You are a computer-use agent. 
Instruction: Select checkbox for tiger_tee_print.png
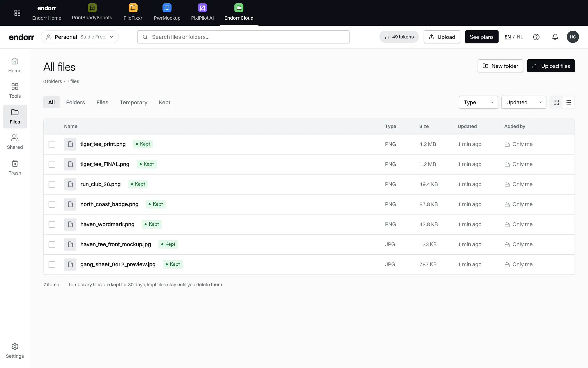coord(52,144)
